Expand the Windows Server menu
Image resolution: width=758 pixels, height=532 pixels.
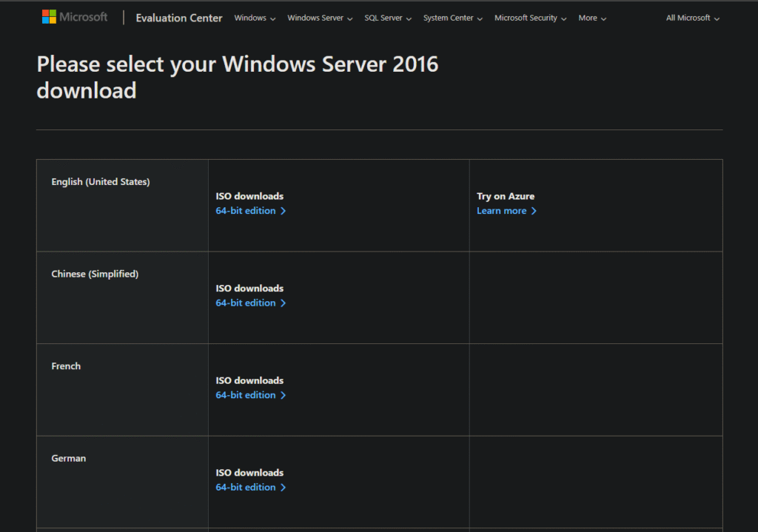click(320, 18)
